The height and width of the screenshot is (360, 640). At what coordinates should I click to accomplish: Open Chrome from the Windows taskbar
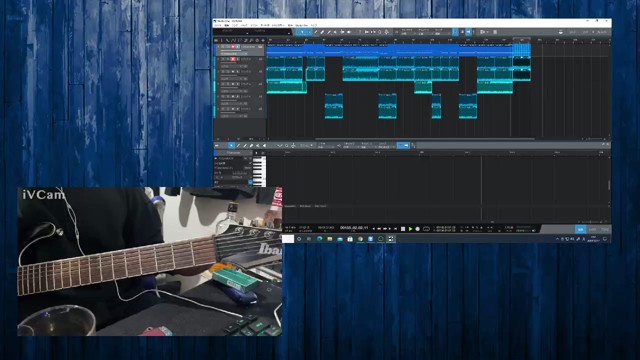pos(360,239)
